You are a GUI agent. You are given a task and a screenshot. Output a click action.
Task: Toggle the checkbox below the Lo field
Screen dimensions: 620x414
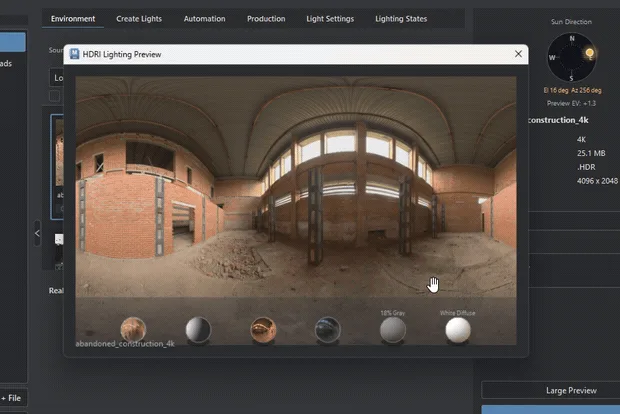coord(55,96)
